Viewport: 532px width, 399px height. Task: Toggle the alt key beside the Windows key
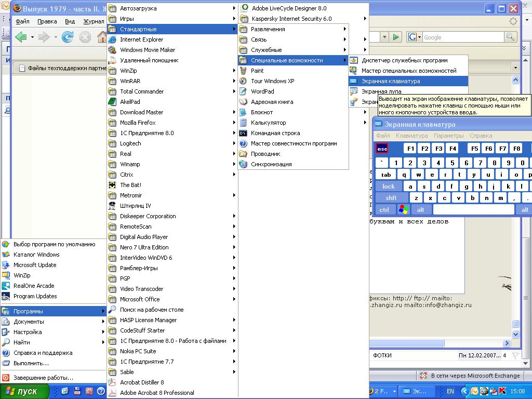click(421, 210)
